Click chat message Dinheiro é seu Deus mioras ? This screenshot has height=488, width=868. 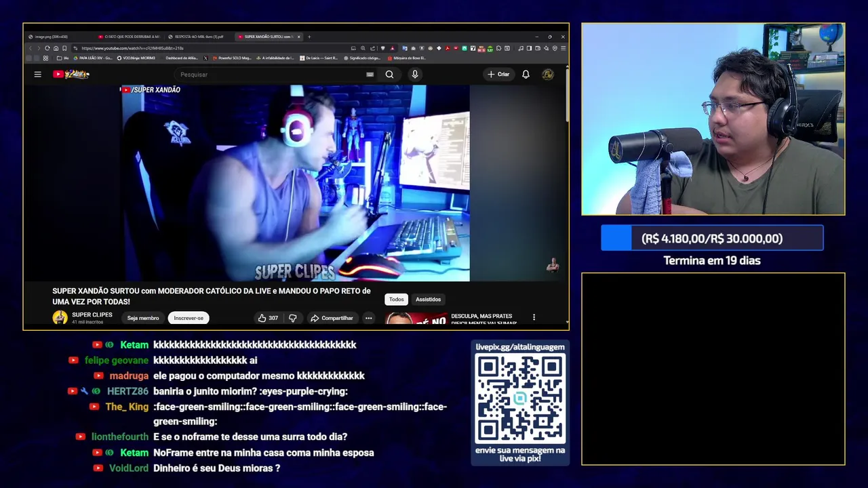tap(216, 468)
